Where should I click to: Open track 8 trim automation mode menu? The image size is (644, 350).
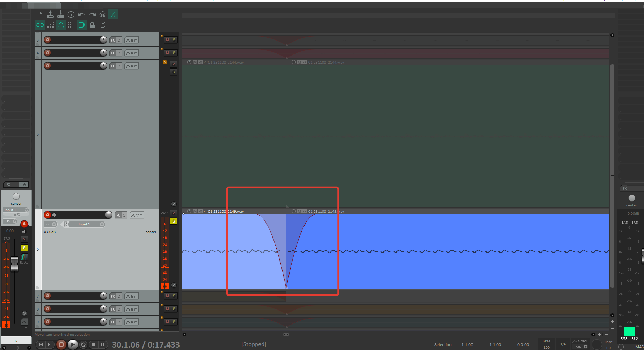[132, 309]
